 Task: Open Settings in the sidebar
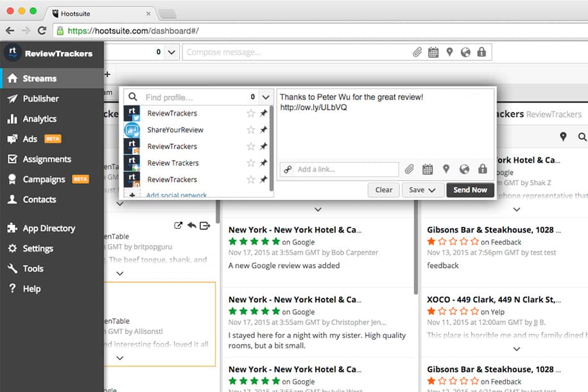pyautogui.click(x=52, y=249)
